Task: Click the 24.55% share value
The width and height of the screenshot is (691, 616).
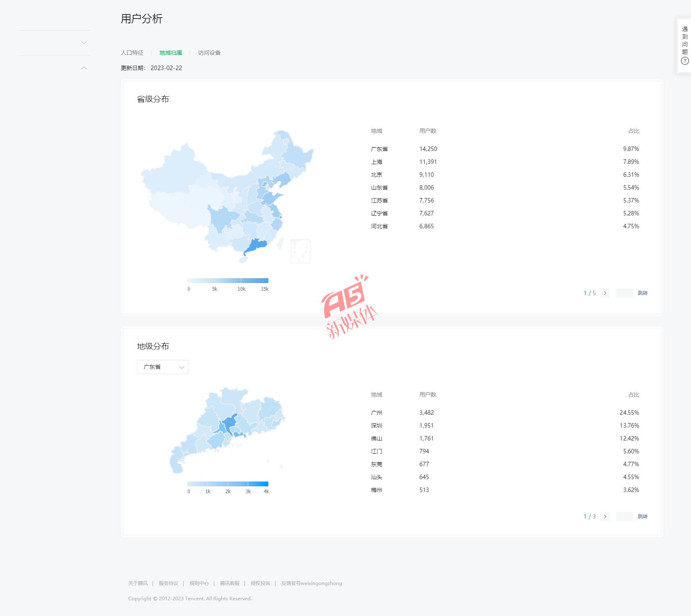Action: 629,413
